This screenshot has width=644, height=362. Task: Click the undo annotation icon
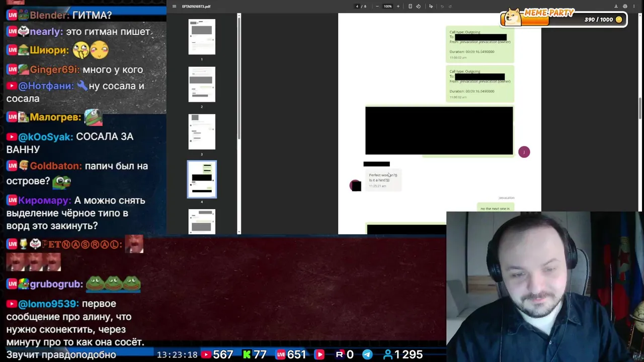pos(442,7)
